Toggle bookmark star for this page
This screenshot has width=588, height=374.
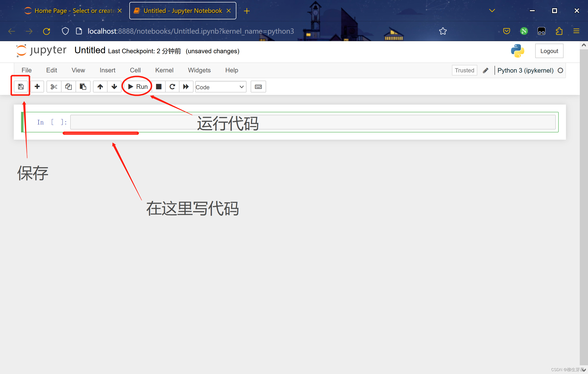pyautogui.click(x=443, y=31)
